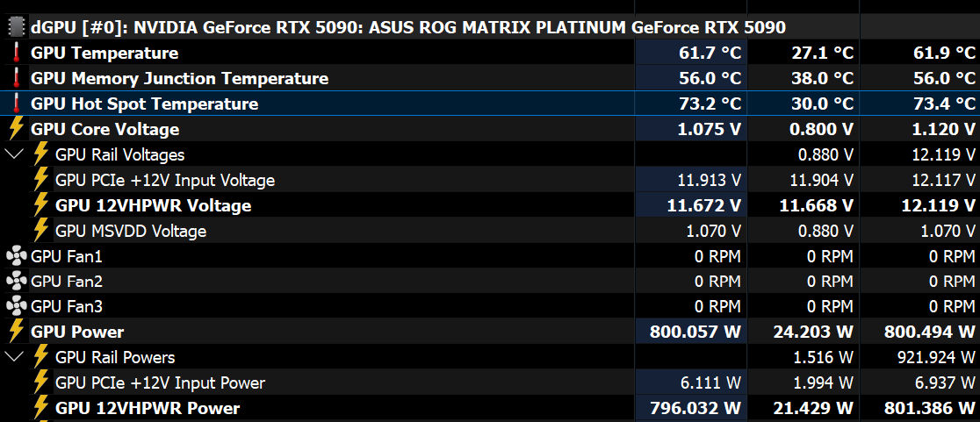Select the GPU Fan2 sensor row
This screenshot has width=980, height=422.
point(490,281)
